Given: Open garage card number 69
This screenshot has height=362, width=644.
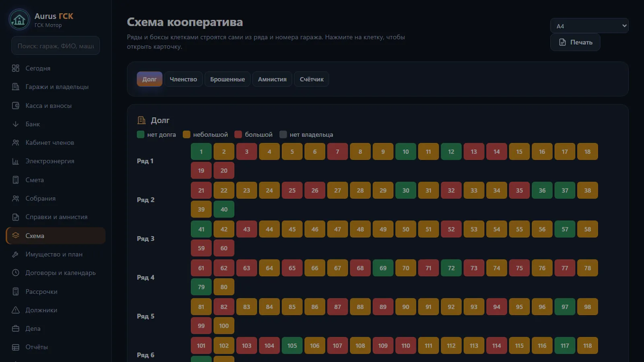Looking at the screenshot, I should click(383, 268).
